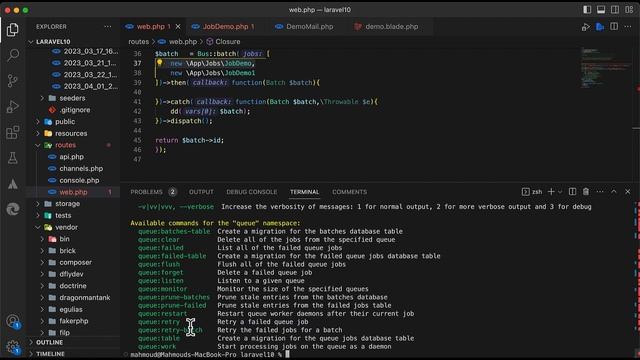640x360 pixels.
Task: Split the terminal panel
Action: (572, 191)
